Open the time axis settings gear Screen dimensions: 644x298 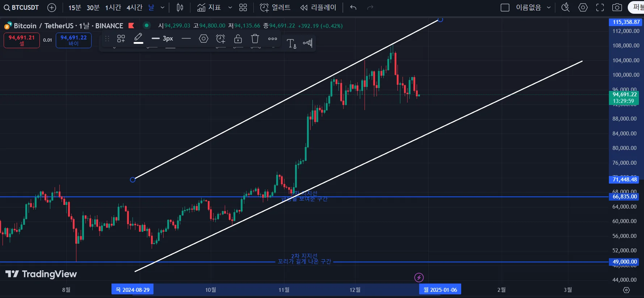click(626, 290)
